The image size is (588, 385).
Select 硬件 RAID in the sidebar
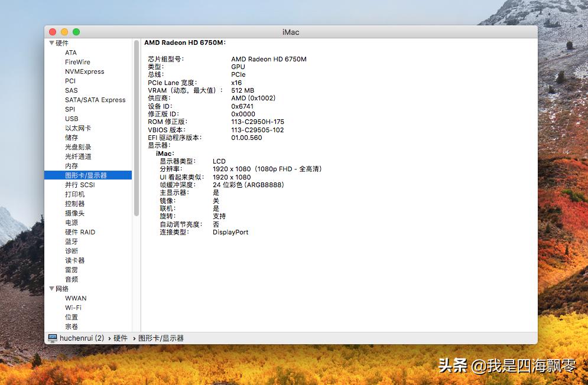pos(79,232)
